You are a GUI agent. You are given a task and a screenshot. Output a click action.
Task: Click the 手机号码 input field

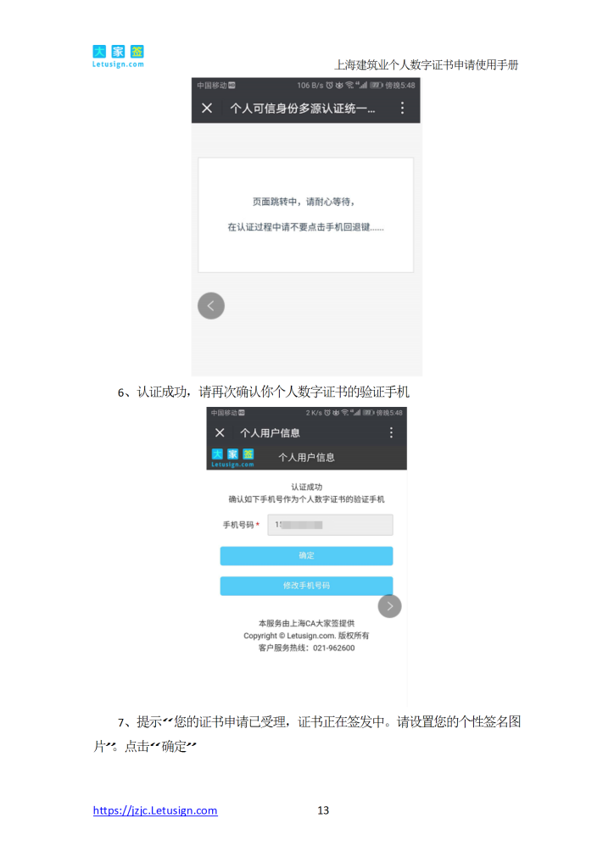pos(330,525)
